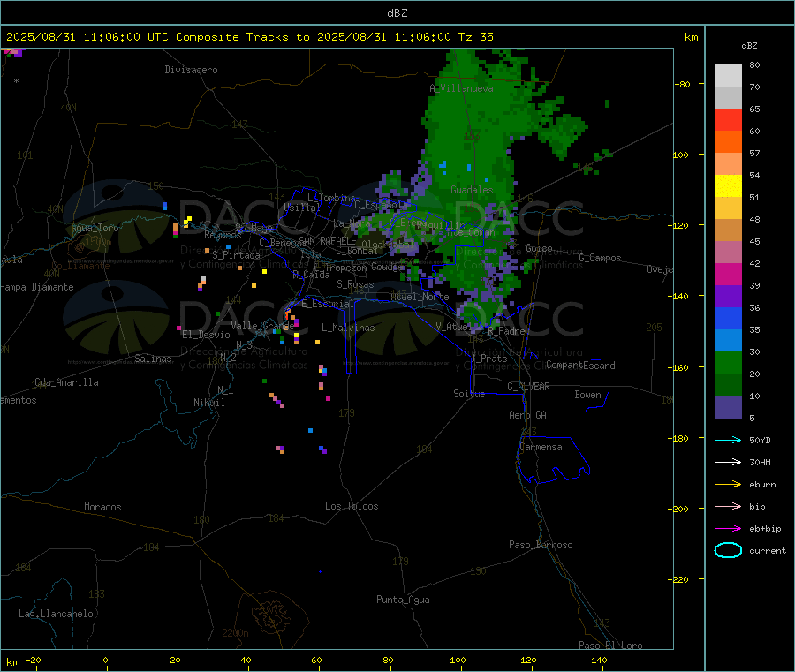Click the Atuel_Norte label

(x=420, y=297)
